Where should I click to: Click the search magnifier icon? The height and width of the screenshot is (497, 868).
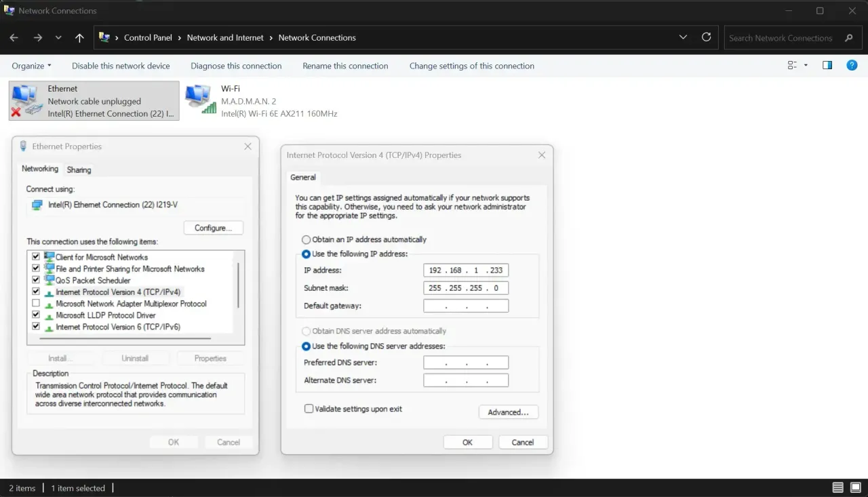pyautogui.click(x=849, y=38)
